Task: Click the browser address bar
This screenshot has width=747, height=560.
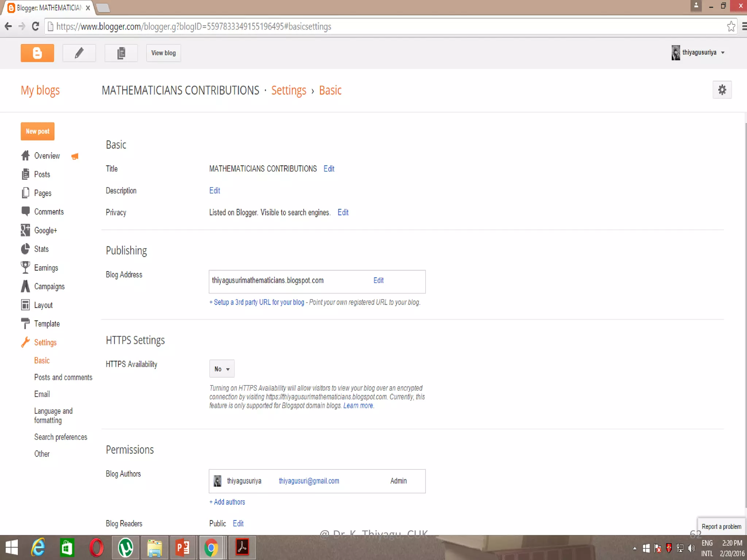Action: click(365, 27)
